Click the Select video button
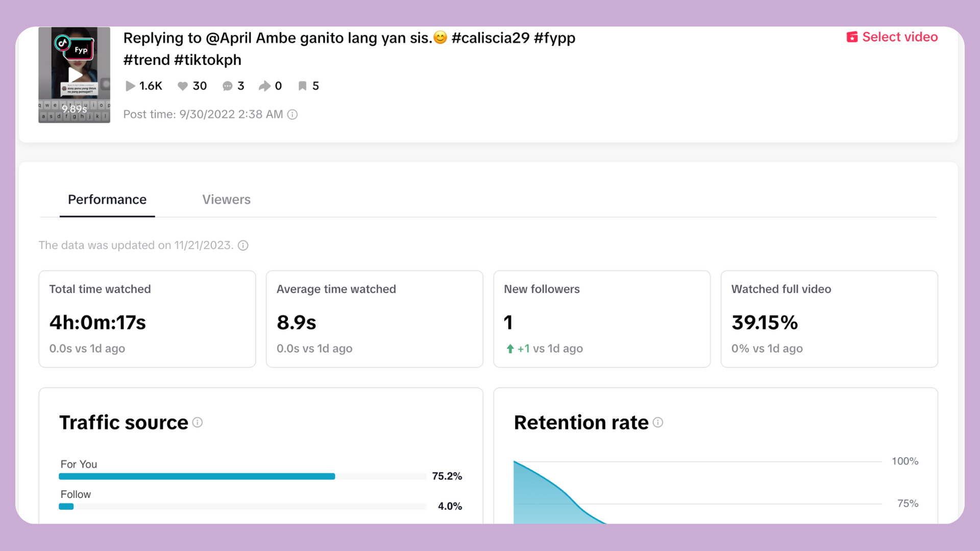Screen dimensions: 980x551 [892, 37]
